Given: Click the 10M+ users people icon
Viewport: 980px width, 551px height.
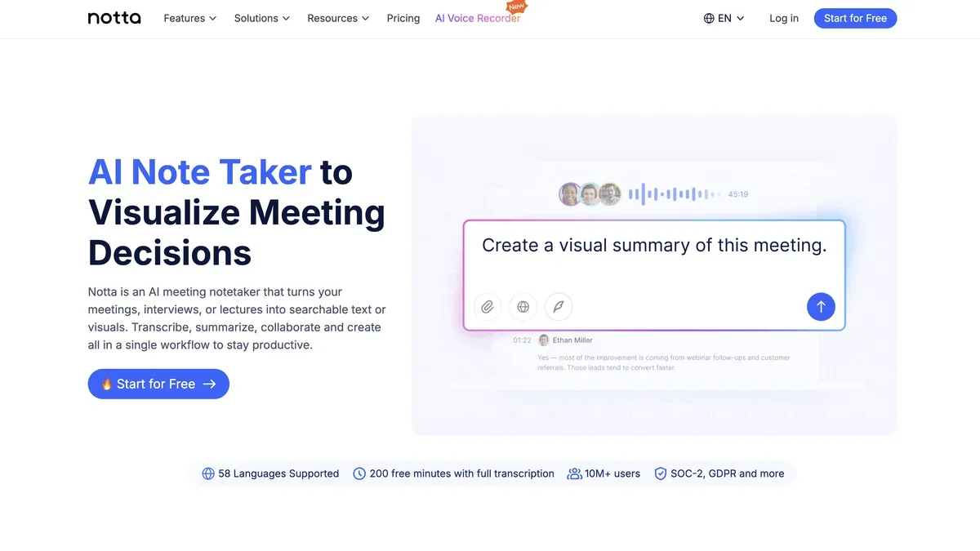Looking at the screenshot, I should 574,473.
